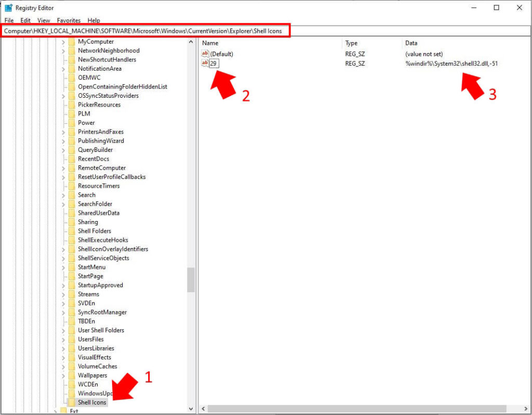Expand the Streams registry key
The height and width of the screenshot is (415, 532).
(63, 294)
